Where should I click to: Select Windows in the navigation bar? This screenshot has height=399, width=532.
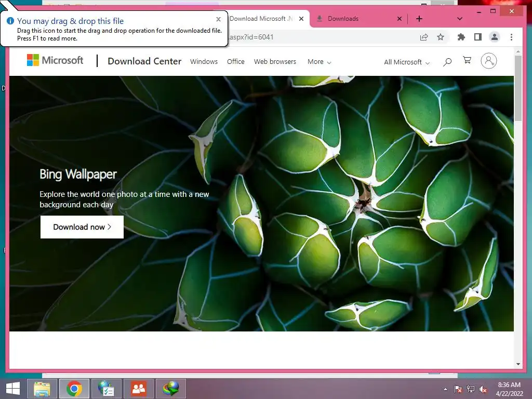(x=204, y=61)
